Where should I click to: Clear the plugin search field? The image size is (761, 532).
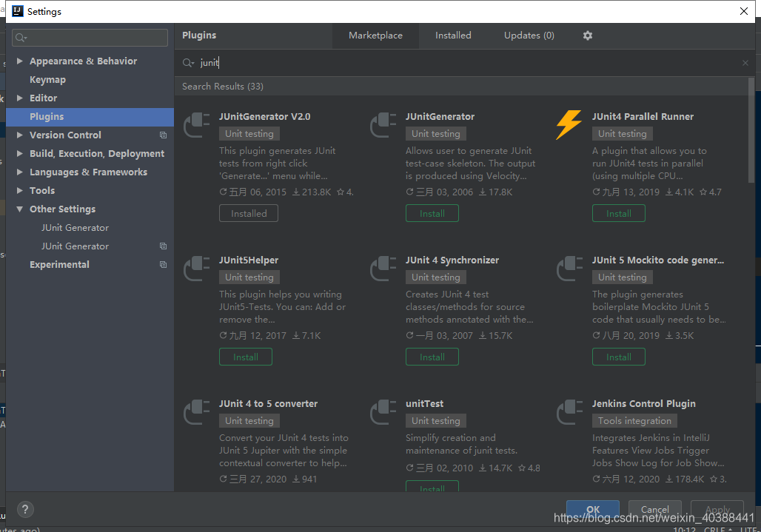[x=745, y=63]
